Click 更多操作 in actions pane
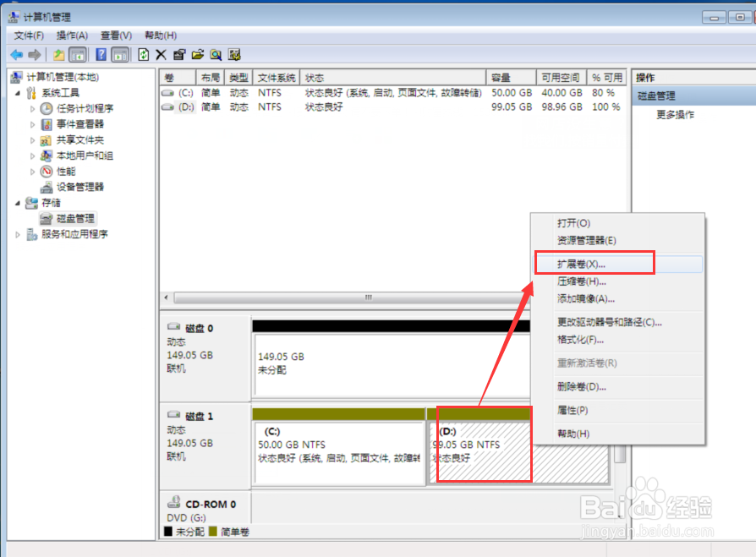The width and height of the screenshot is (756, 557). tap(675, 115)
